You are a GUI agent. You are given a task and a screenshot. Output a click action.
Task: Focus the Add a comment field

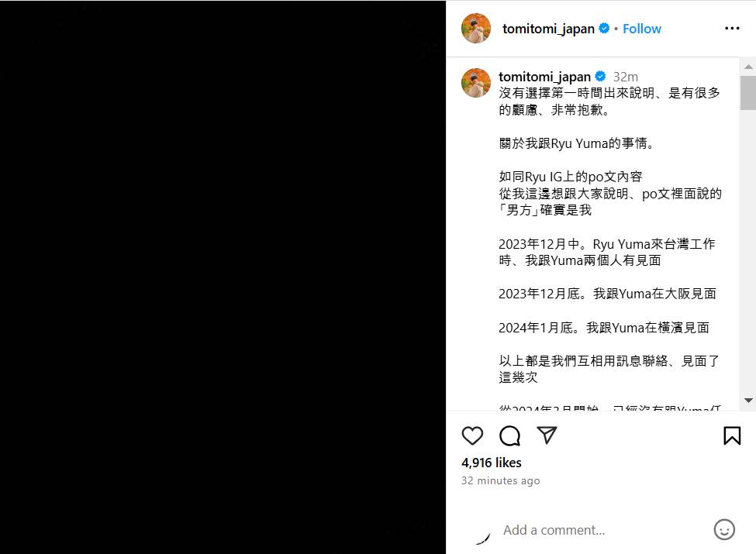(x=602, y=530)
